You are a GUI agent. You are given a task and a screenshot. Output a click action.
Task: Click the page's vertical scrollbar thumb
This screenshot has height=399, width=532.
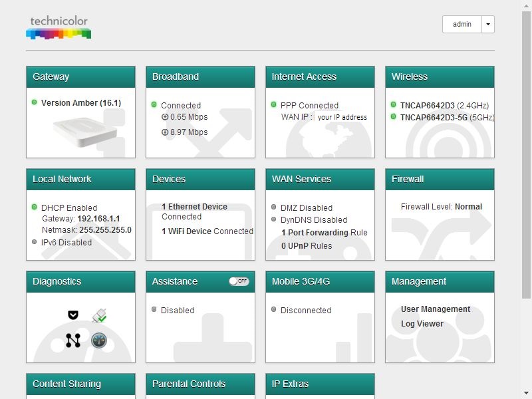(x=526, y=155)
